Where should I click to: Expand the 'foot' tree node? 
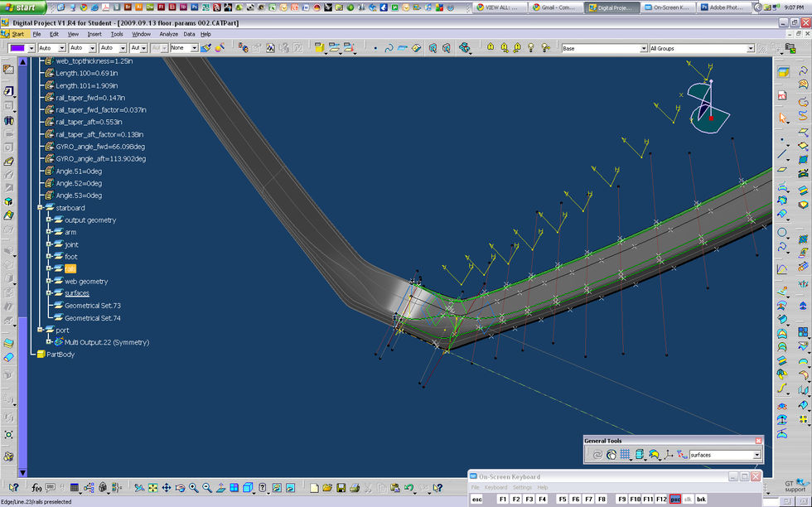click(49, 256)
